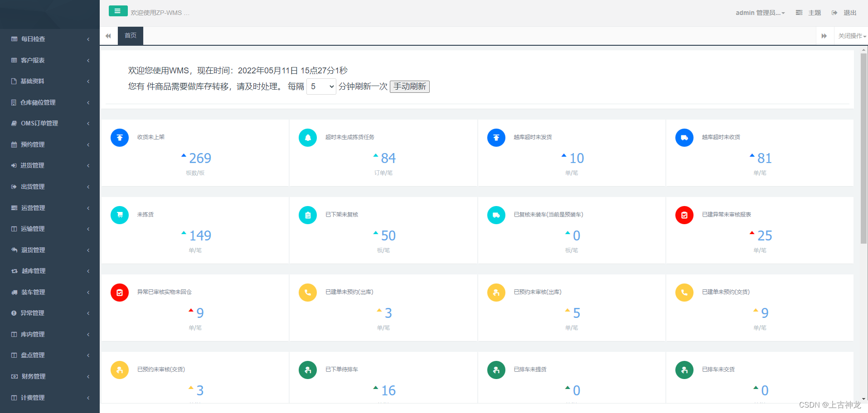This screenshot has width=868, height=413.
Task: Open the admin 管理员 user dropdown
Action: [x=760, y=13]
